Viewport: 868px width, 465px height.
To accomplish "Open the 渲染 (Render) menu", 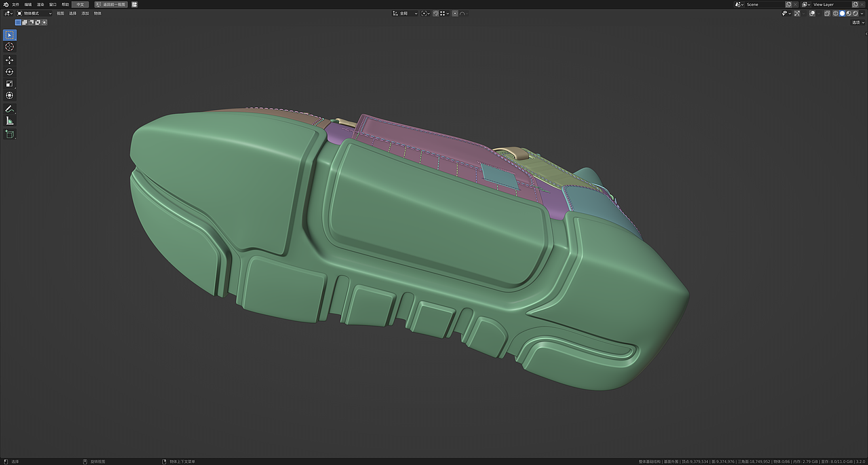I will [41, 4].
